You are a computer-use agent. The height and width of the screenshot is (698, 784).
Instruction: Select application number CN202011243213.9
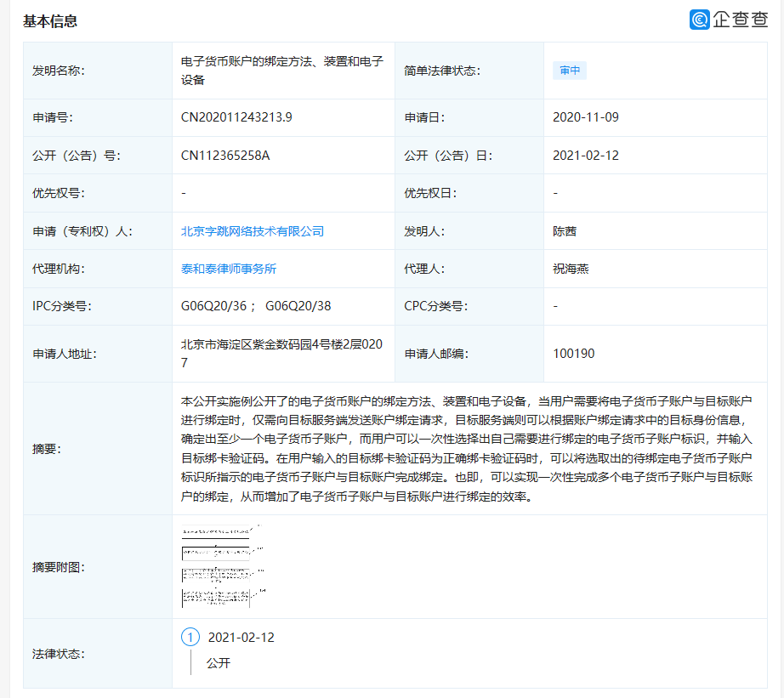click(236, 117)
